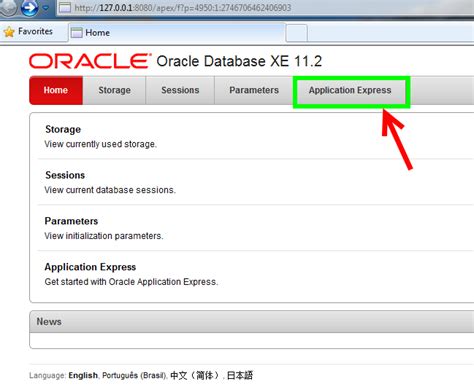Click the 'Oracle Database XE 11.2' title
This screenshot has height=392, width=474.
pos(239,61)
